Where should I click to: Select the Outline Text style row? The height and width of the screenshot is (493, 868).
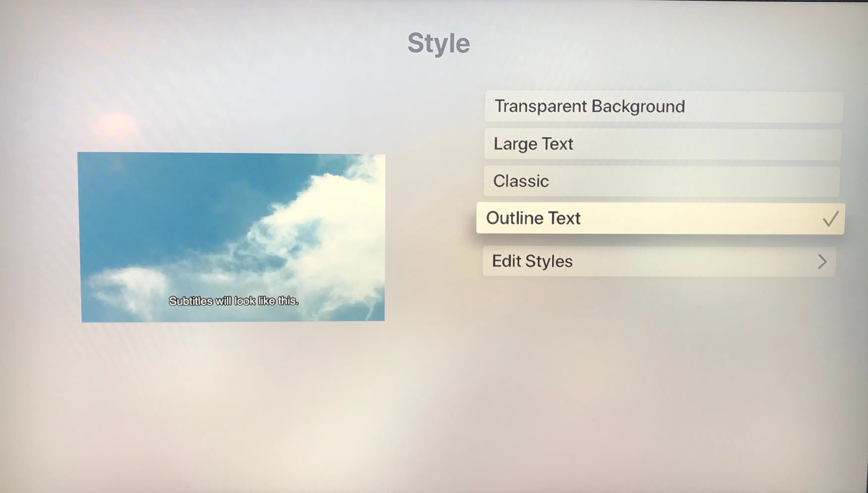click(660, 218)
